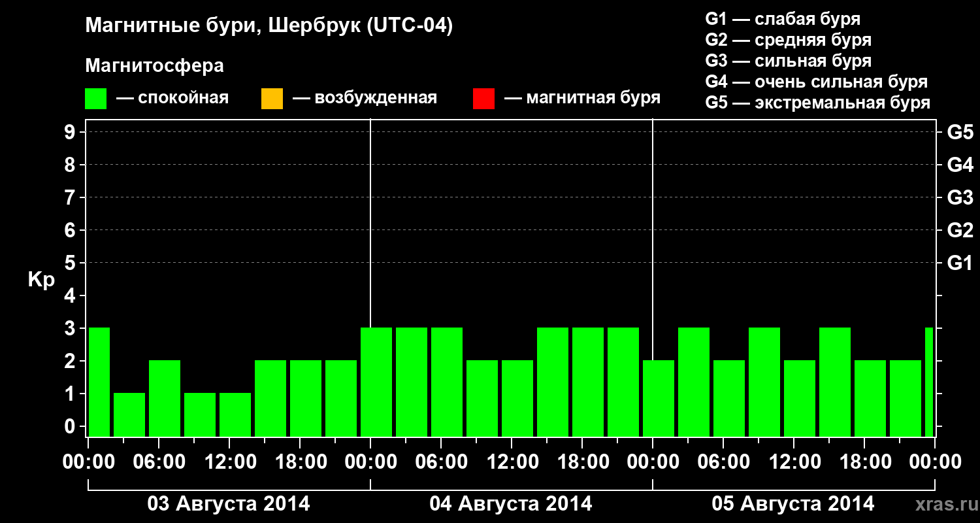The width and height of the screenshot is (980, 523).
Task: Open the 'xras.ru' source link
Action: coord(945,505)
